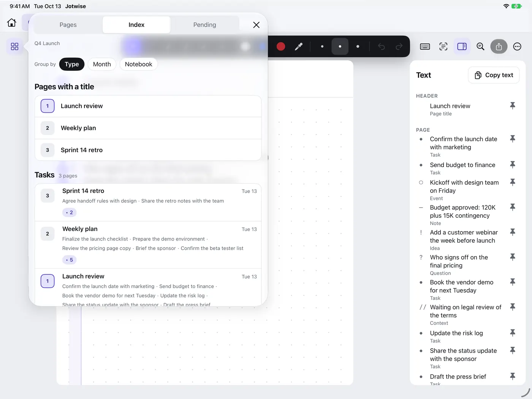Redo the last stroke

pos(399,46)
